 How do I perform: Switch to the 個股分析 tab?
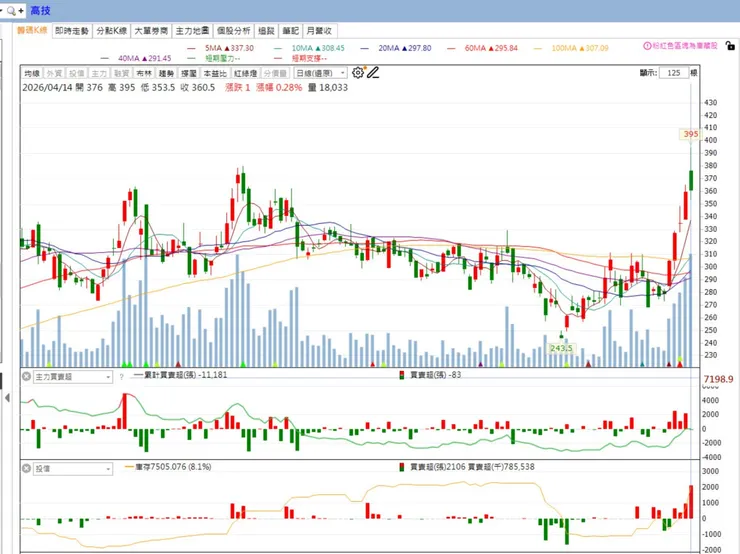[x=234, y=31]
